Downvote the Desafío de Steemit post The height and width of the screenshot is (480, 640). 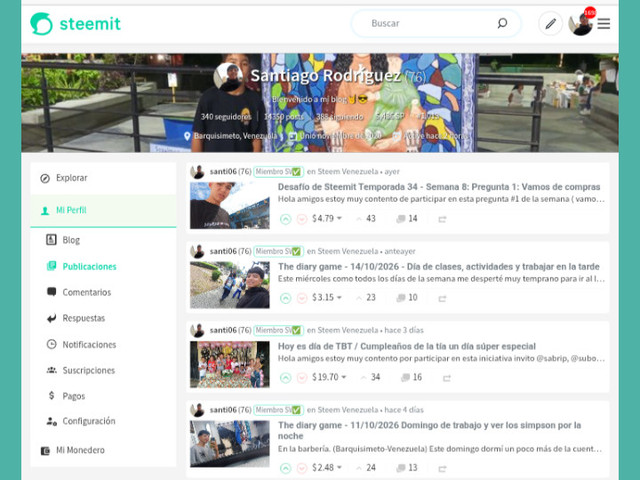[x=302, y=219]
